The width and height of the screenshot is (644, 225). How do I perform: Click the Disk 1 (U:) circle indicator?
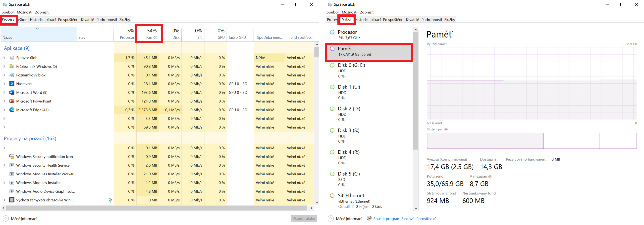tap(332, 87)
